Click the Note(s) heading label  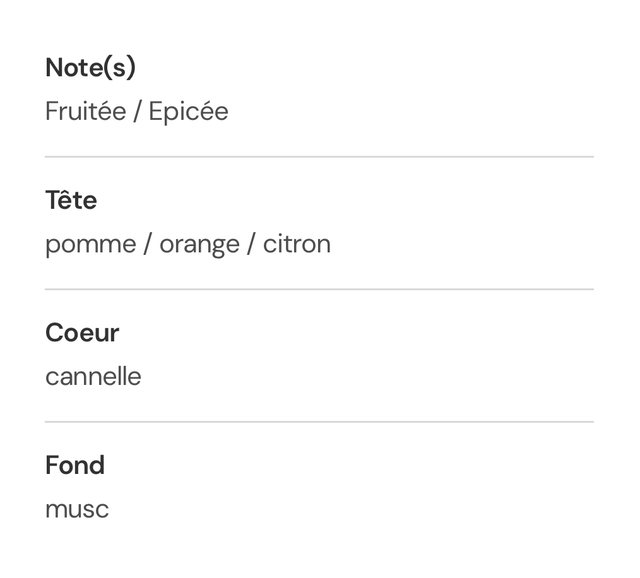(x=90, y=68)
